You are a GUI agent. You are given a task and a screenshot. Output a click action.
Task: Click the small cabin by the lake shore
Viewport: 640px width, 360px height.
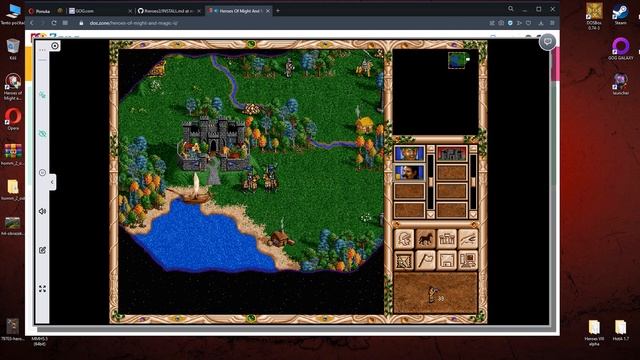point(280,238)
